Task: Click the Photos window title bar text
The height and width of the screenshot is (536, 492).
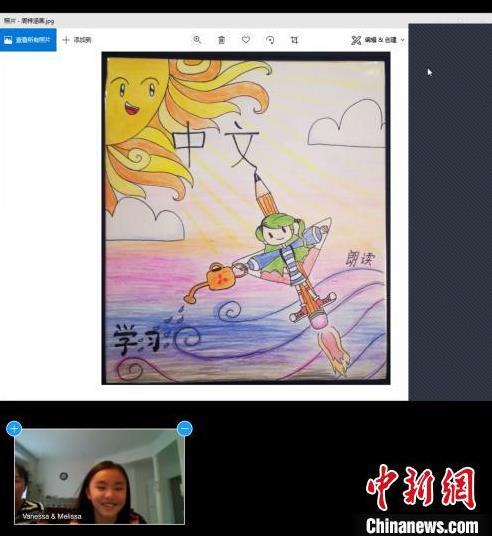Action: [x=29, y=21]
